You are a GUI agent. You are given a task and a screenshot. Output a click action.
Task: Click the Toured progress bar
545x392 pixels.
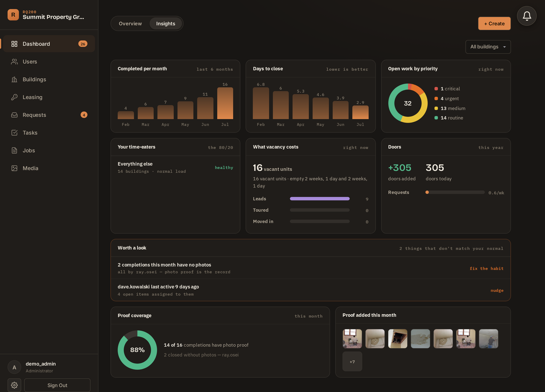point(320,210)
